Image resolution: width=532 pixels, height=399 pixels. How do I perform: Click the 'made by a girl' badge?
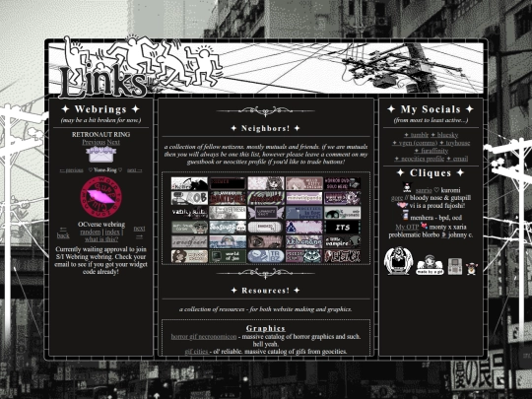tap(430, 265)
